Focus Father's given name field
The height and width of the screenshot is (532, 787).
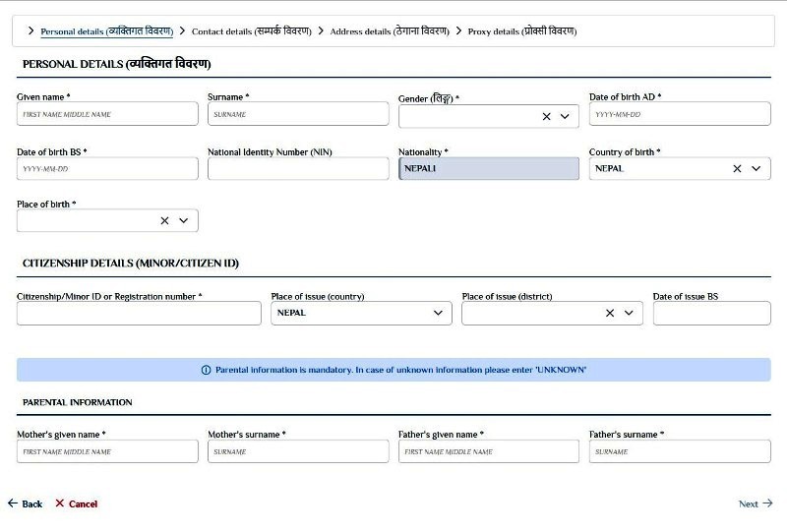489,451
